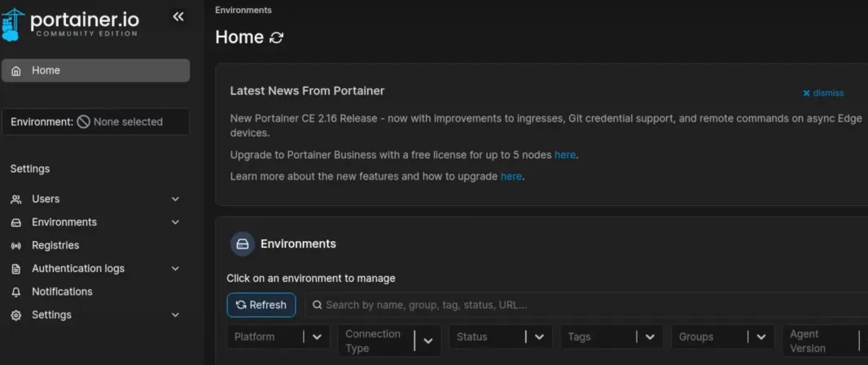Open the Connection Type filter dropdown

coord(389,341)
